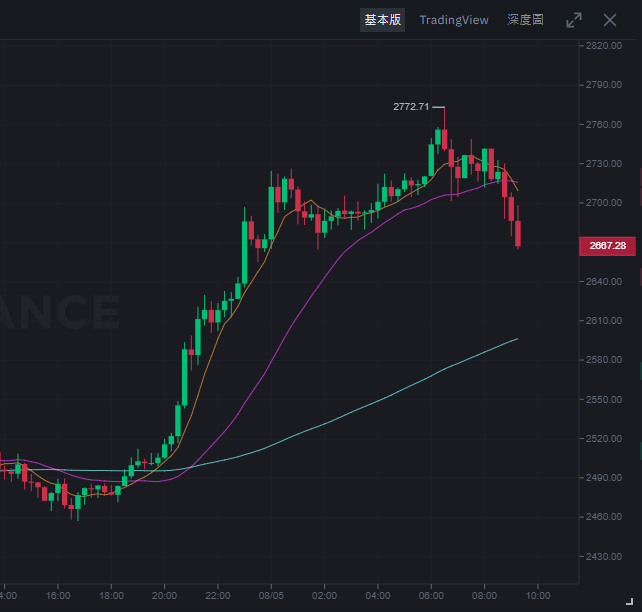Click the 08/05 date on the time axis
This screenshot has width=642, height=612.
click(x=271, y=596)
